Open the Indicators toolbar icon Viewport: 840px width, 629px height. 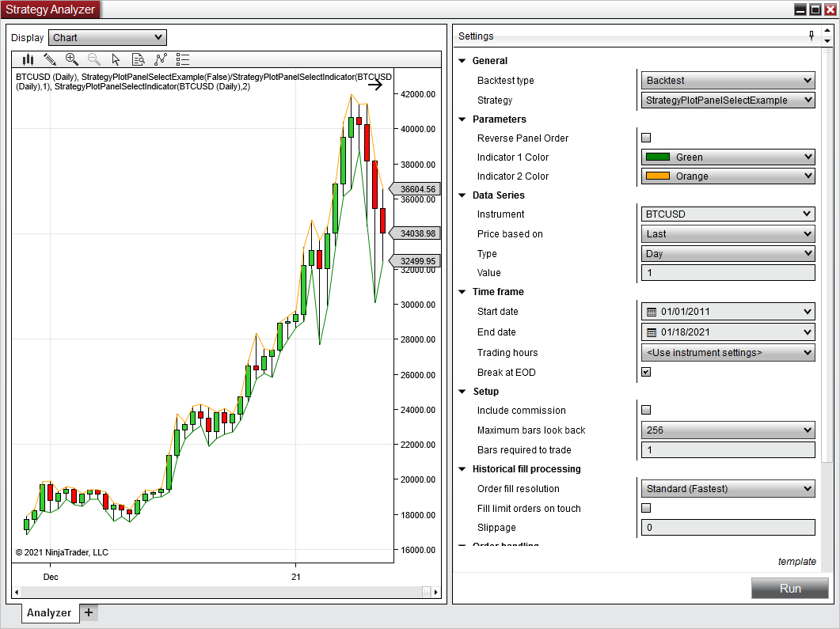tap(160, 59)
